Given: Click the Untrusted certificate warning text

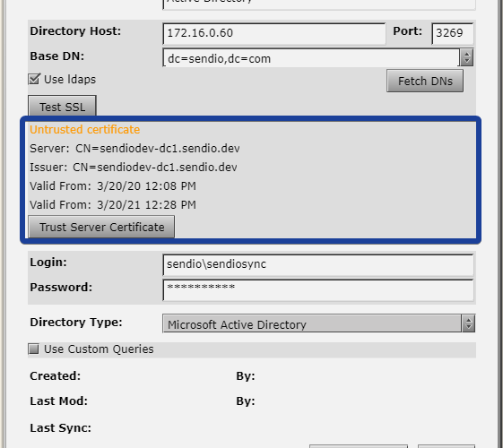Looking at the screenshot, I should pos(85,130).
